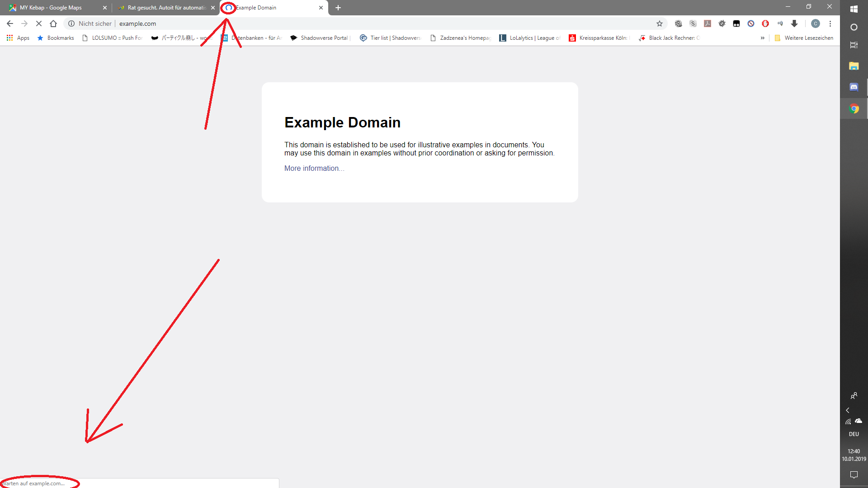The height and width of the screenshot is (488, 868).
Task: Click the download arrow extension icon
Action: tap(794, 23)
